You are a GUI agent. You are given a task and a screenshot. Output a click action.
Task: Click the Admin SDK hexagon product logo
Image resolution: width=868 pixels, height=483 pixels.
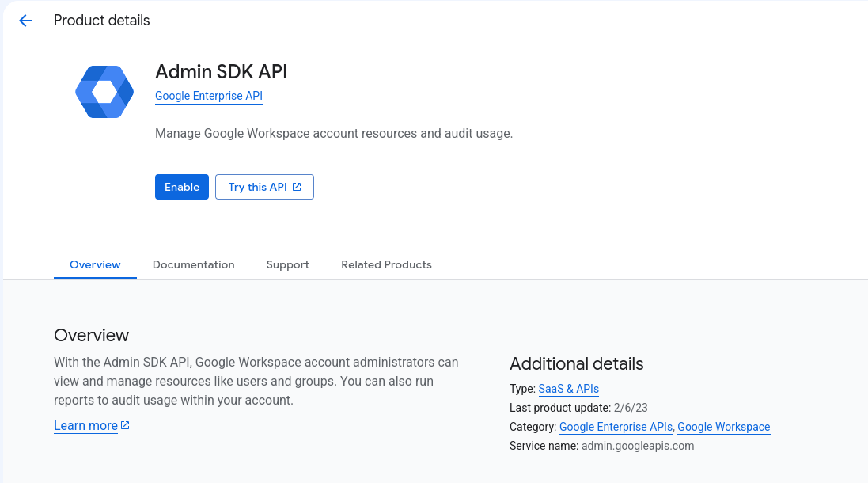pyautogui.click(x=104, y=91)
